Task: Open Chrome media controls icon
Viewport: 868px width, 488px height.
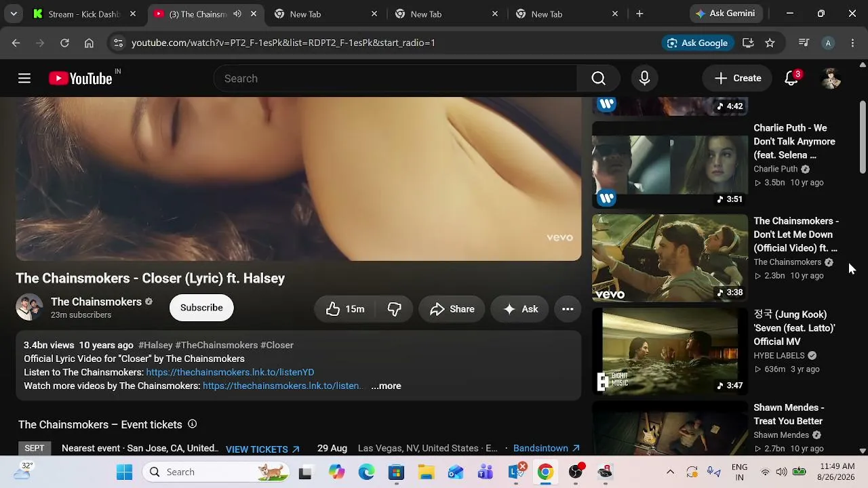Action: [804, 43]
